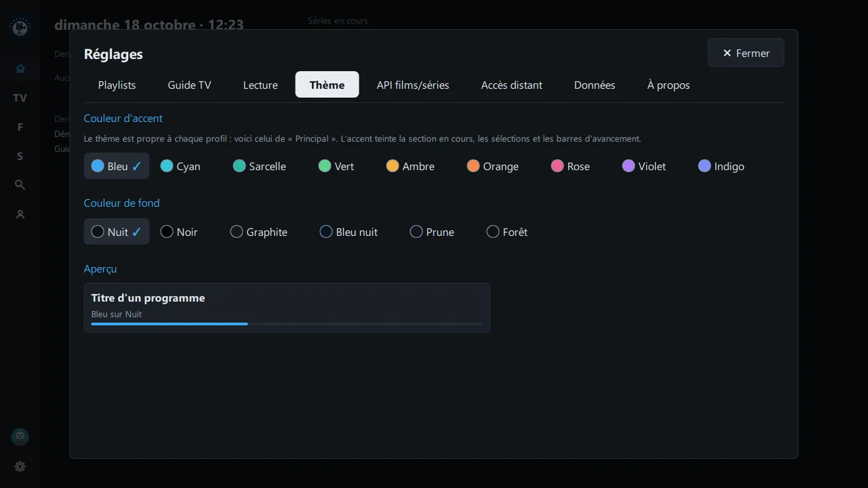Click the settings gear in the sidebar
This screenshot has width=868, height=488.
pyautogui.click(x=20, y=466)
